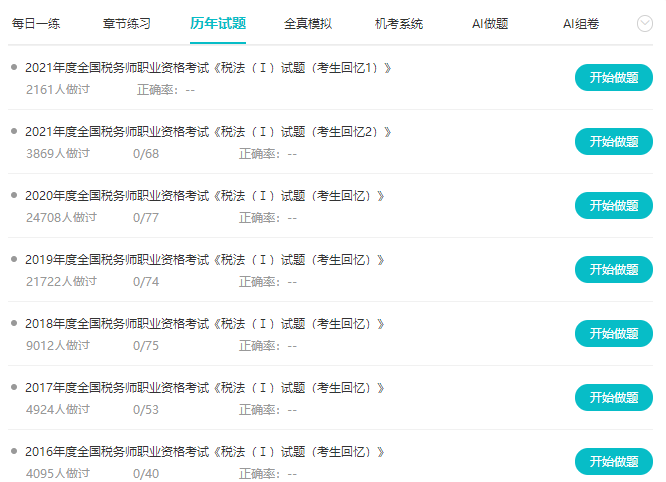The image size is (666, 482).
Task: Start the 2016 exam with 开始做题
Action: pyautogui.click(x=614, y=461)
